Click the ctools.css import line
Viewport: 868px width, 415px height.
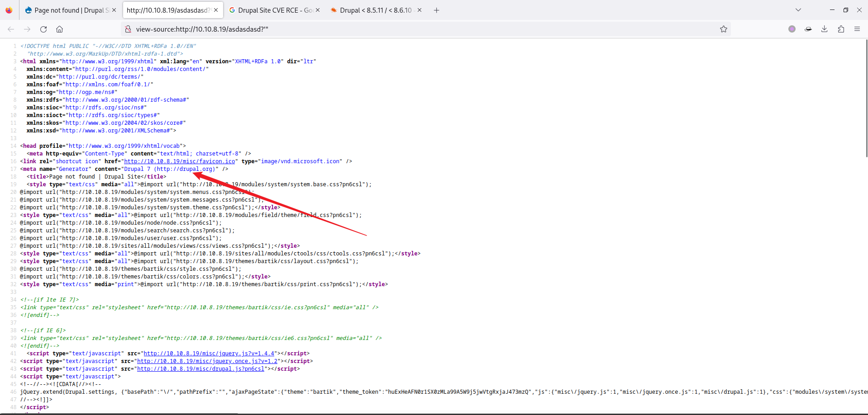point(220,254)
